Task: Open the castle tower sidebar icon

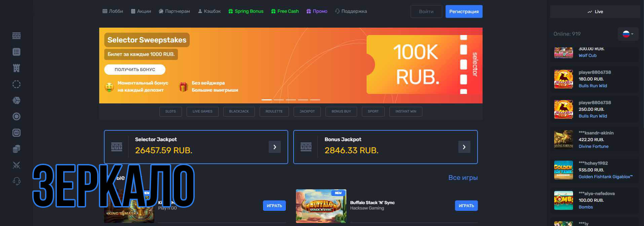Action: pos(16,68)
